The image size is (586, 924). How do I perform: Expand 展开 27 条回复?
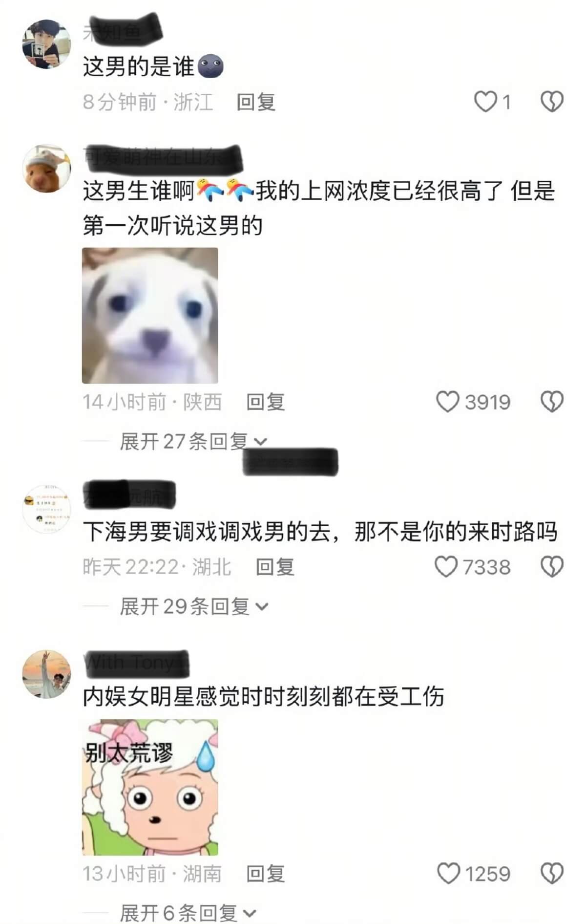tap(193, 441)
